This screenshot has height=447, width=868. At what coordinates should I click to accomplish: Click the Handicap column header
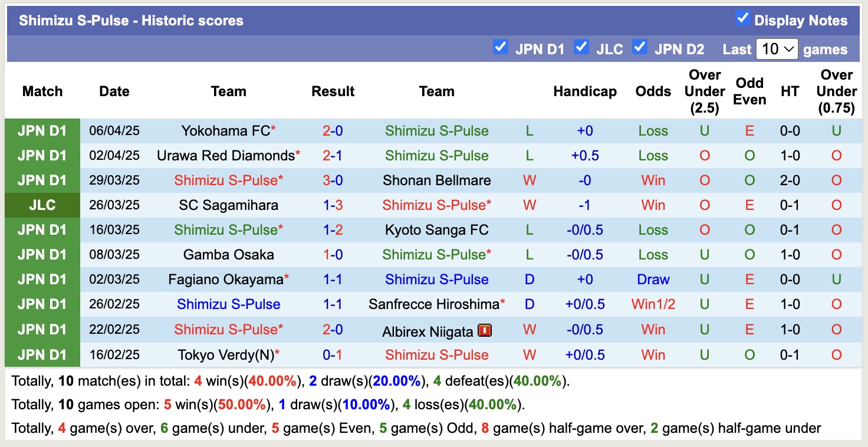coord(584,91)
